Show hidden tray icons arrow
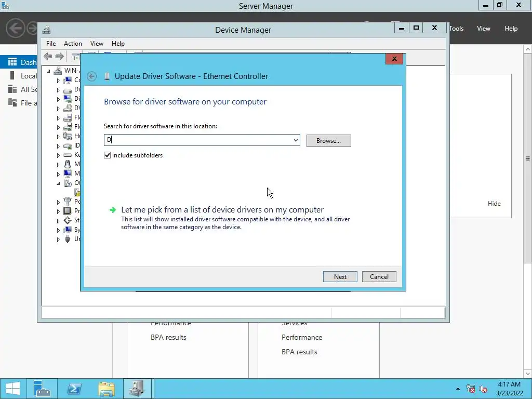The image size is (532, 399). 458,389
